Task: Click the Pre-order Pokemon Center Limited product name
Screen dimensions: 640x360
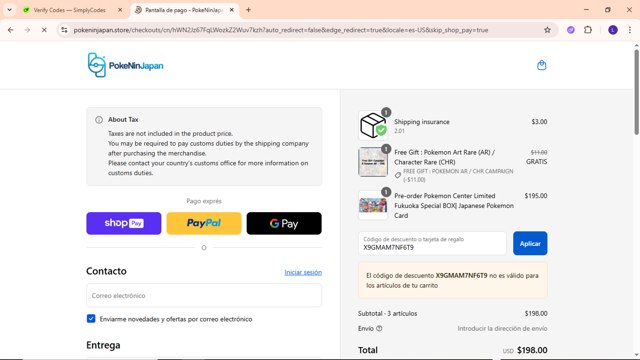Action: (454, 205)
